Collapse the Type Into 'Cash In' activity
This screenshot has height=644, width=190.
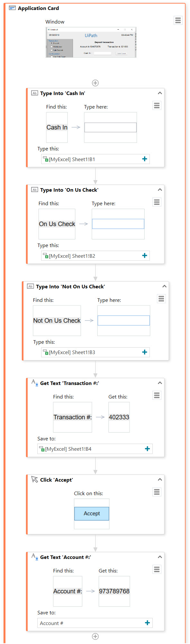(160, 93)
